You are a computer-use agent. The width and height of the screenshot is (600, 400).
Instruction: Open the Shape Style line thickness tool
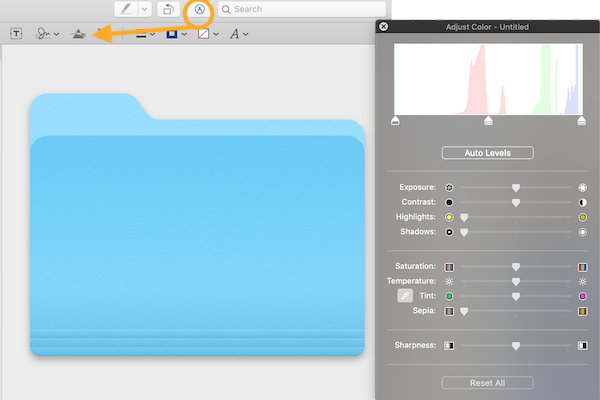pyautogui.click(x=141, y=34)
